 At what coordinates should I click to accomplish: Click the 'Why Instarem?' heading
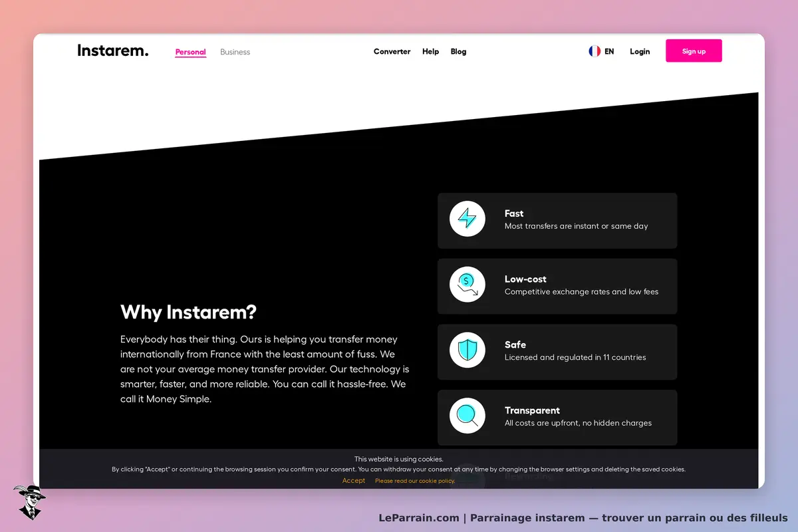pos(188,312)
